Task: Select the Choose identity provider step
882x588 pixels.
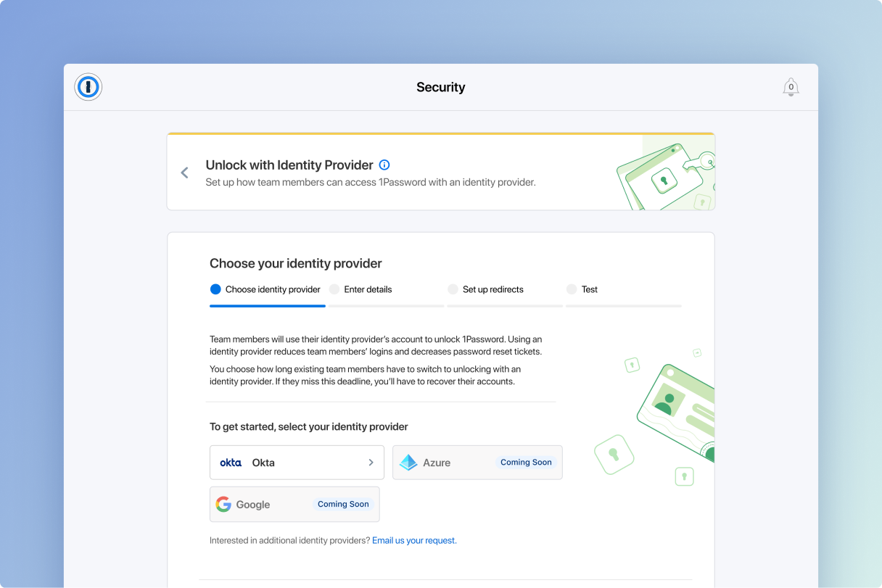Action: click(x=267, y=294)
